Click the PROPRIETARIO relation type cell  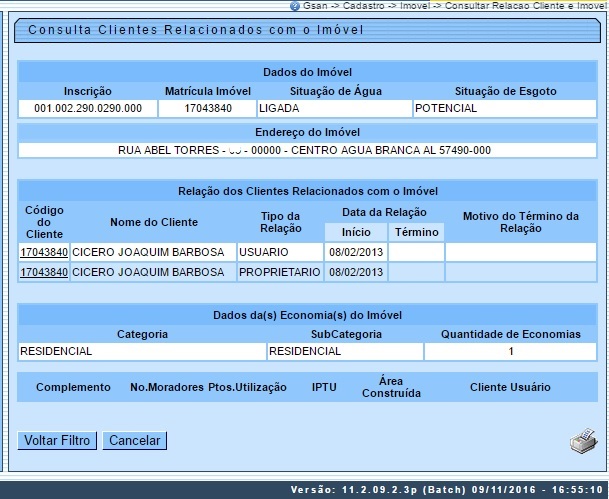[x=280, y=272]
